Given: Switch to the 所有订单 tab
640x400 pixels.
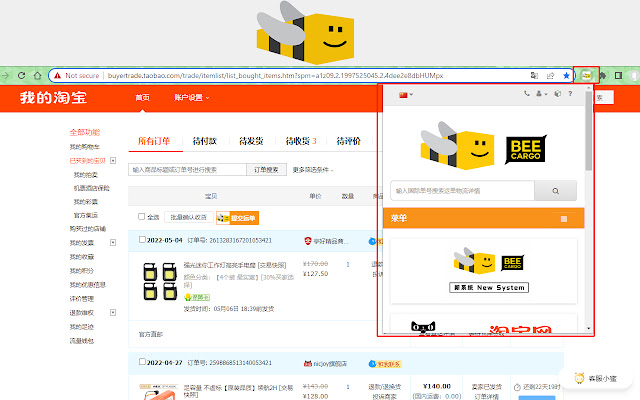Looking at the screenshot, I should pos(154,141).
